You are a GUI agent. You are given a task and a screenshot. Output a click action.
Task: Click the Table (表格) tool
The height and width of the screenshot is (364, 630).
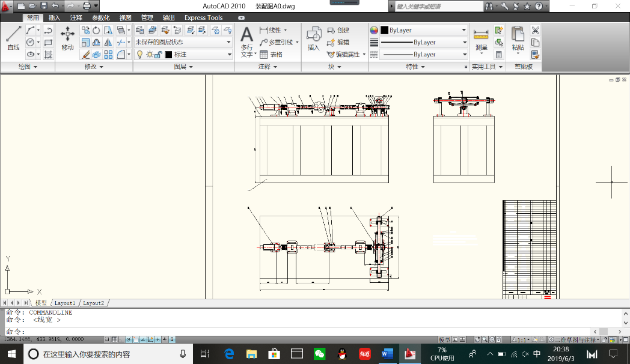(271, 55)
